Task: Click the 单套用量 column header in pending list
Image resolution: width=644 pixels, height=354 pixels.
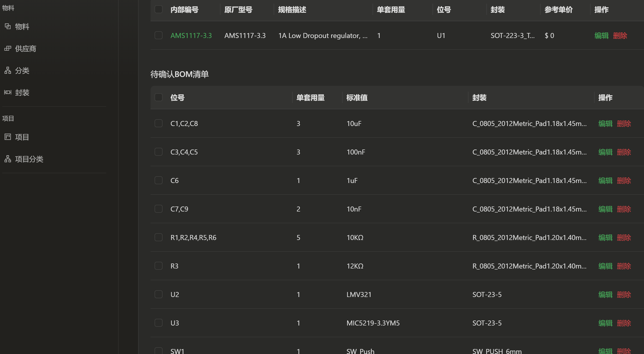Action: pos(310,98)
